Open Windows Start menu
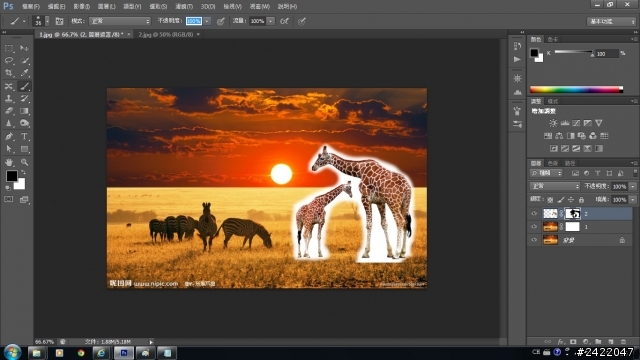This screenshot has width=640, height=360. click(x=12, y=352)
